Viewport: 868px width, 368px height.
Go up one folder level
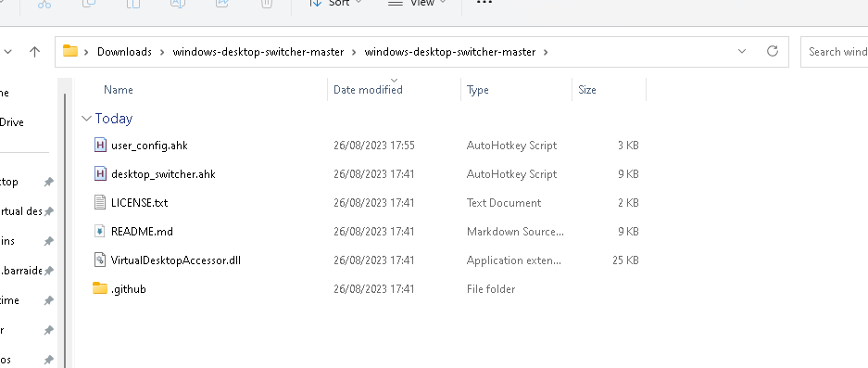click(35, 52)
